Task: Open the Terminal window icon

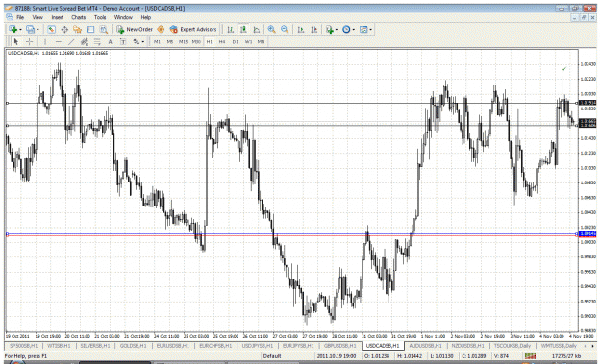Action: point(90,29)
